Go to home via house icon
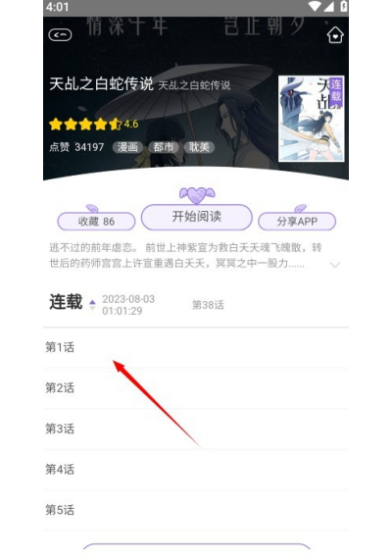This screenshot has height=558, width=392. point(335,35)
